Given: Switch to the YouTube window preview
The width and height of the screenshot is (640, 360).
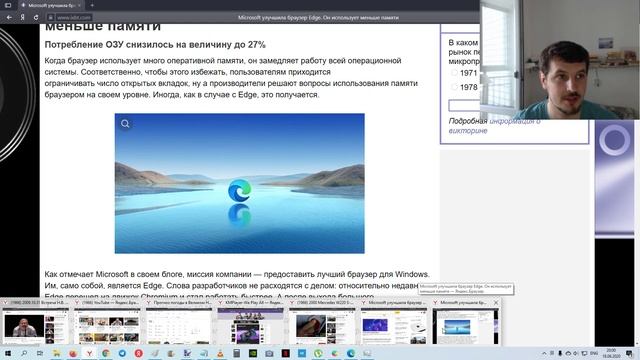Looking at the screenshot, I should tap(107, 322).
